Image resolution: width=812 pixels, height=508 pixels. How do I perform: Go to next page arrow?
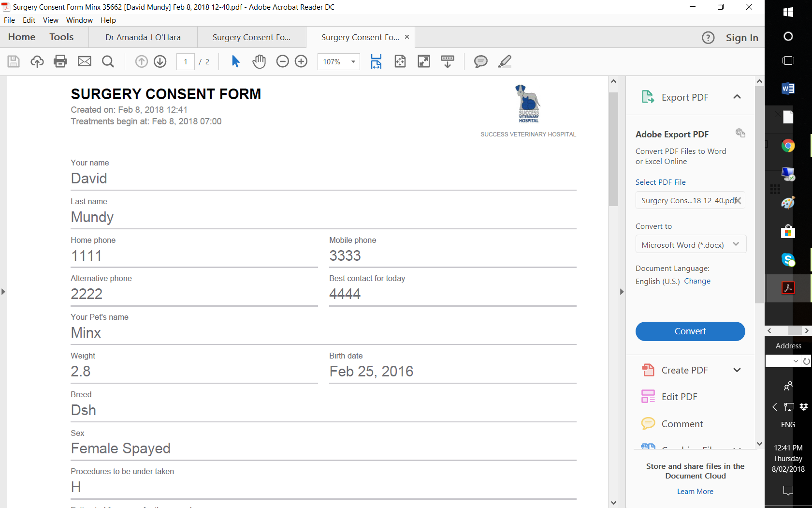[160, 61]
